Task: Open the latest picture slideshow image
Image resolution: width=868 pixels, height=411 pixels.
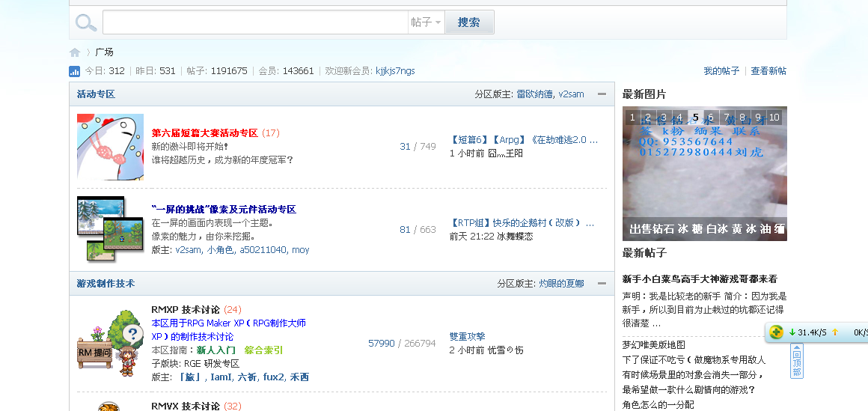Action: click(x=704, y=174)
